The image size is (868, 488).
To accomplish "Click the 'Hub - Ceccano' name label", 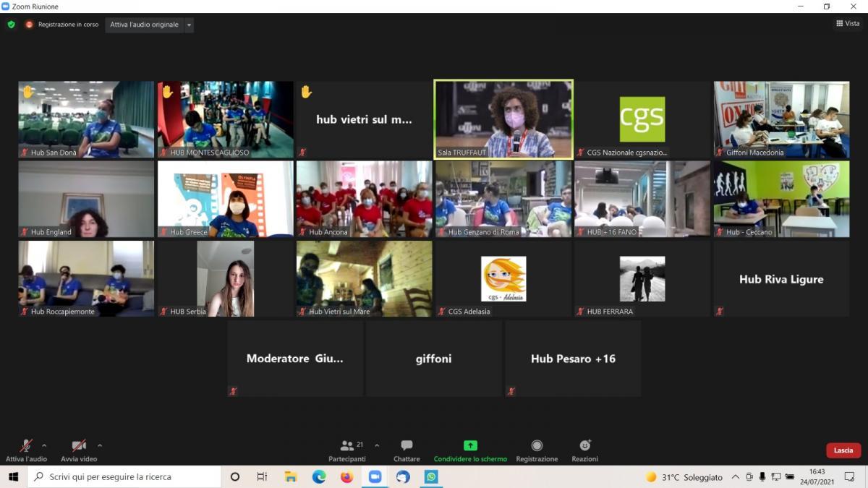I will click(x=749, y=232).
